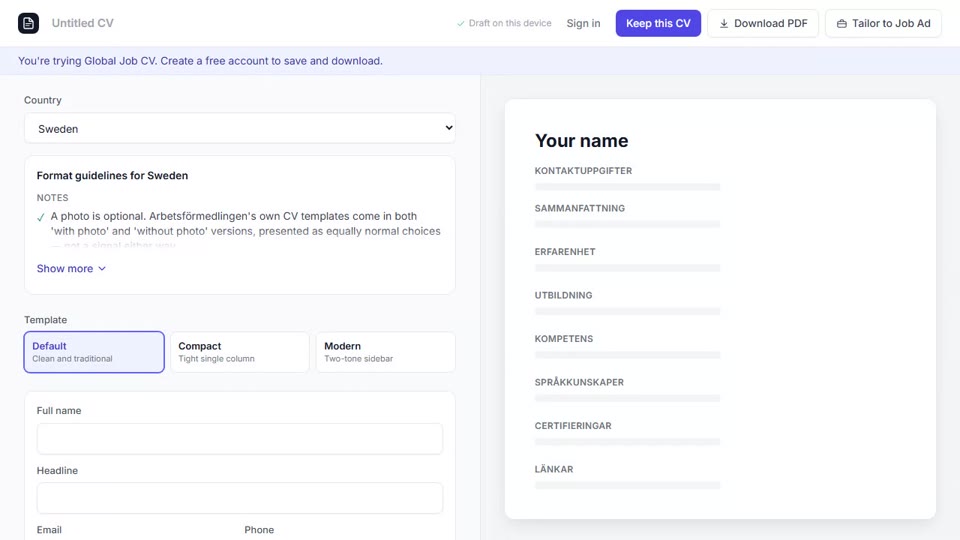960x540 pixels.
Task: Click the Untitled CV title
Action: (x=83, y=23)
